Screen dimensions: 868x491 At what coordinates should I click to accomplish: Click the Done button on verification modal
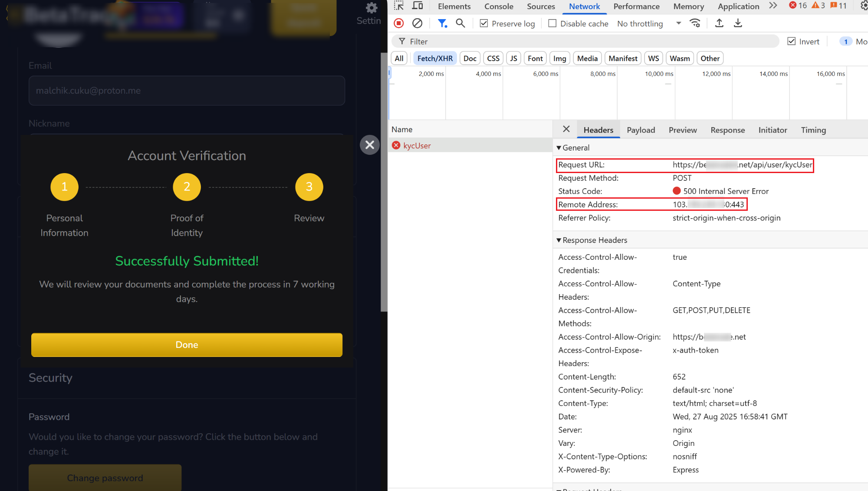coord(187,345)
